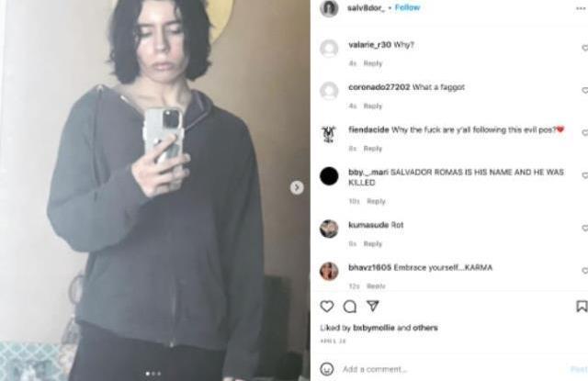
Task: Open the kumasude commenter avatar
Action: pyautogui.click(x=329, y=229)
